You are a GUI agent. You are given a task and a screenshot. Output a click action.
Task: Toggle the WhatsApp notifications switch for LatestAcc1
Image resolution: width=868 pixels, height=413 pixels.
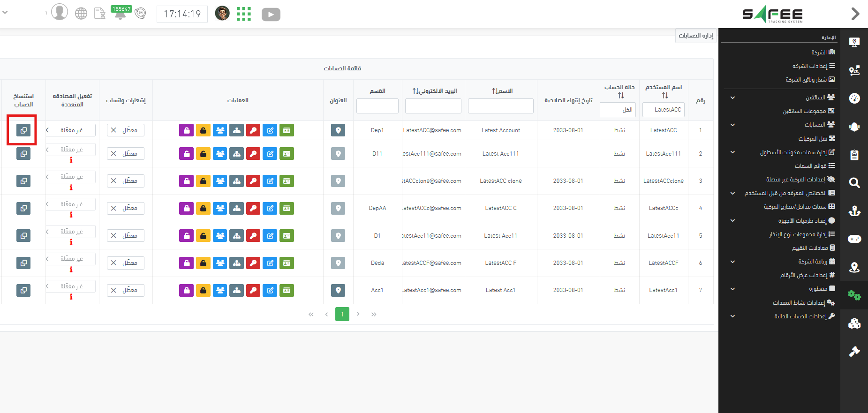click(x=125, y=290)
